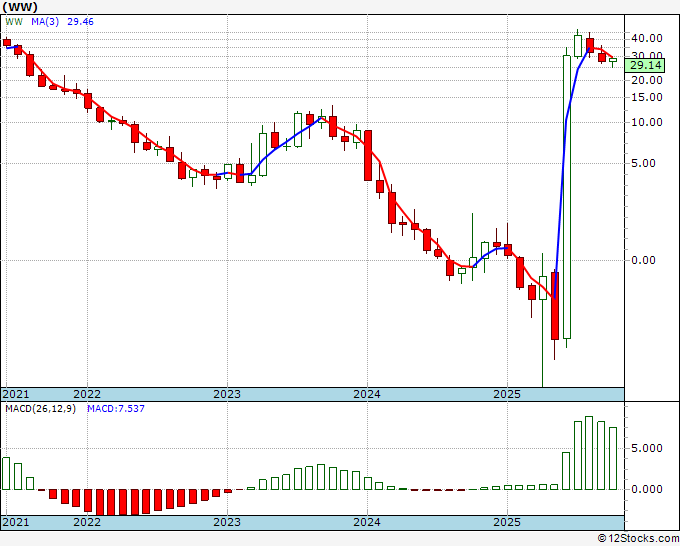Select the MA(3) indicator label
Image resolution: width=680 pixels, height=546 pixels.
[45, 22]
